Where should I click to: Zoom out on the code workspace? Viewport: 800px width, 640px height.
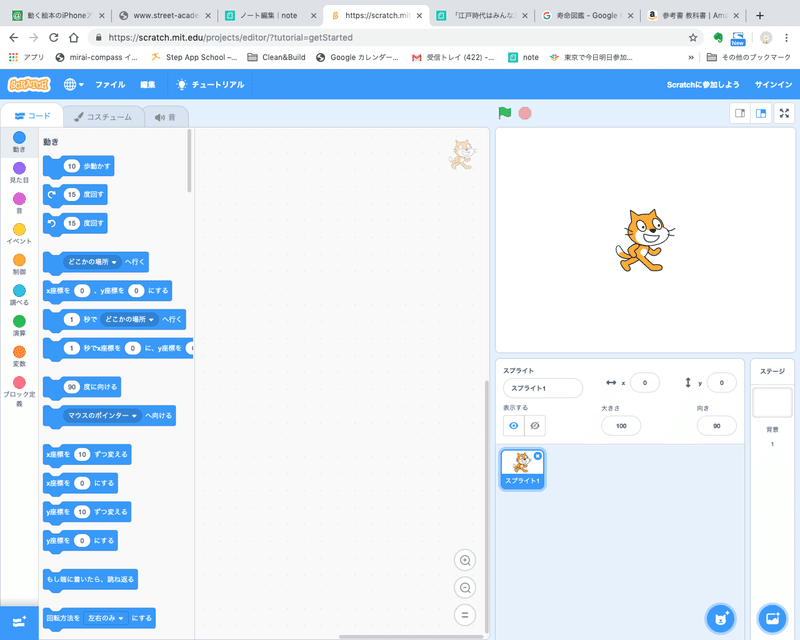[x=465, y=588]
